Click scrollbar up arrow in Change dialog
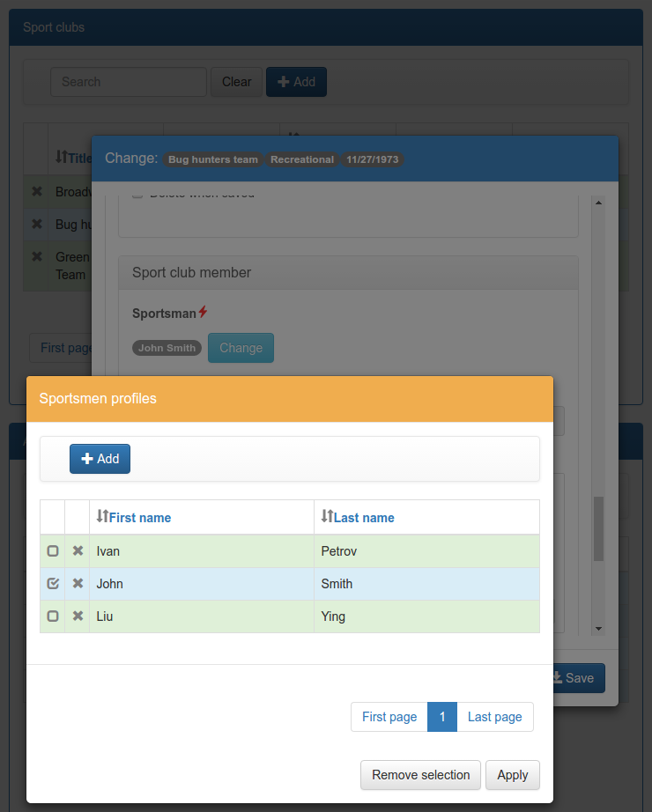 coord(598,203)
